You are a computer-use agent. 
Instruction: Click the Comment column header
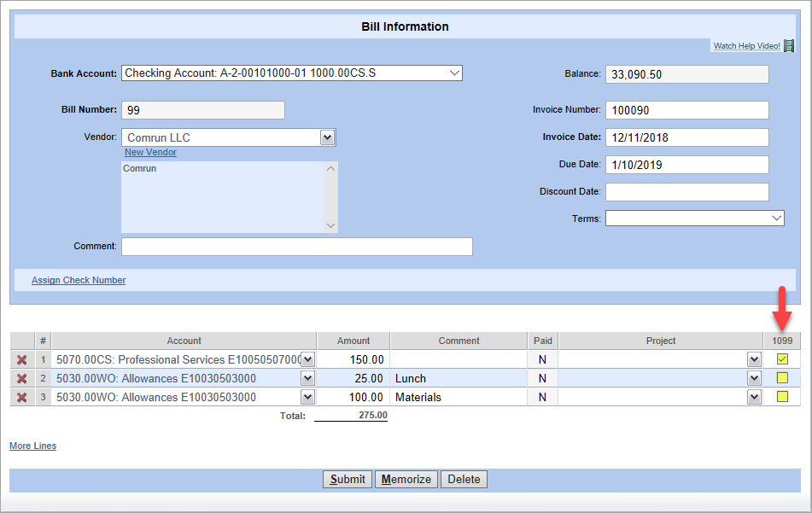(459, 341)
